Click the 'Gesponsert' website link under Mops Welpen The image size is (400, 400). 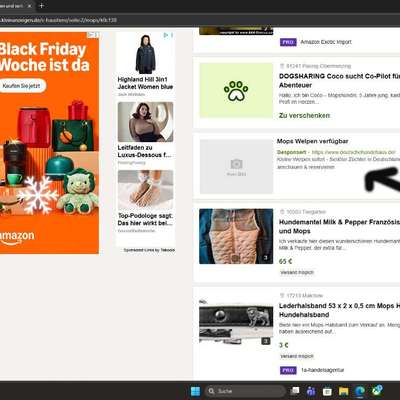coord(353,152)
